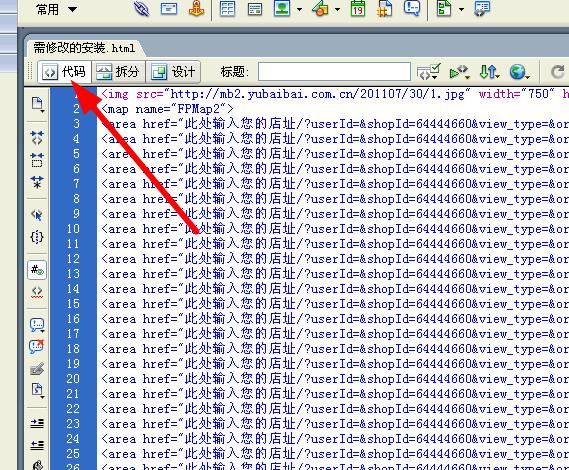Switch to 设计 design view
The width and height of the screenshot is (569, 470).
coord(173,72)
